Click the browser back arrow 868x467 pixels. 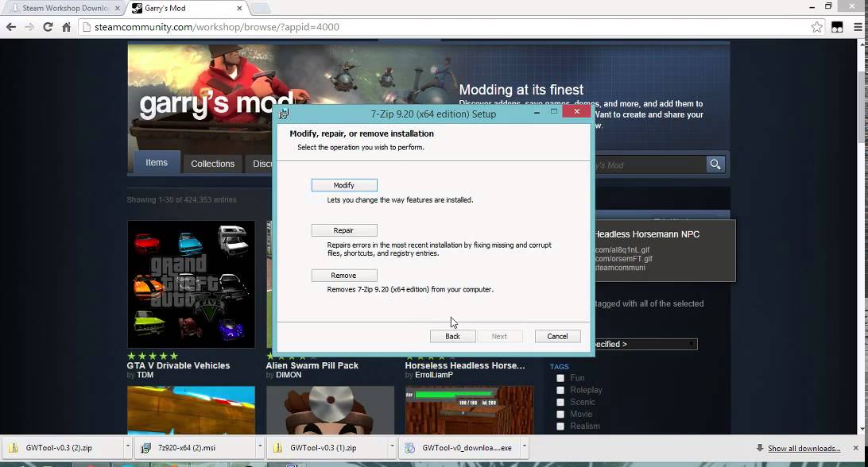[x=11, y=27]
